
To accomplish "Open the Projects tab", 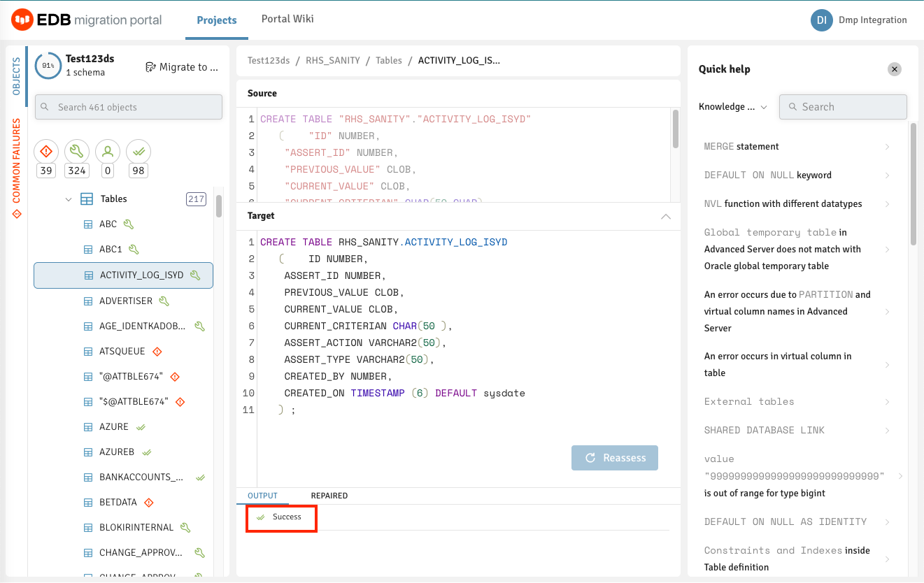I will click(217, 20).
